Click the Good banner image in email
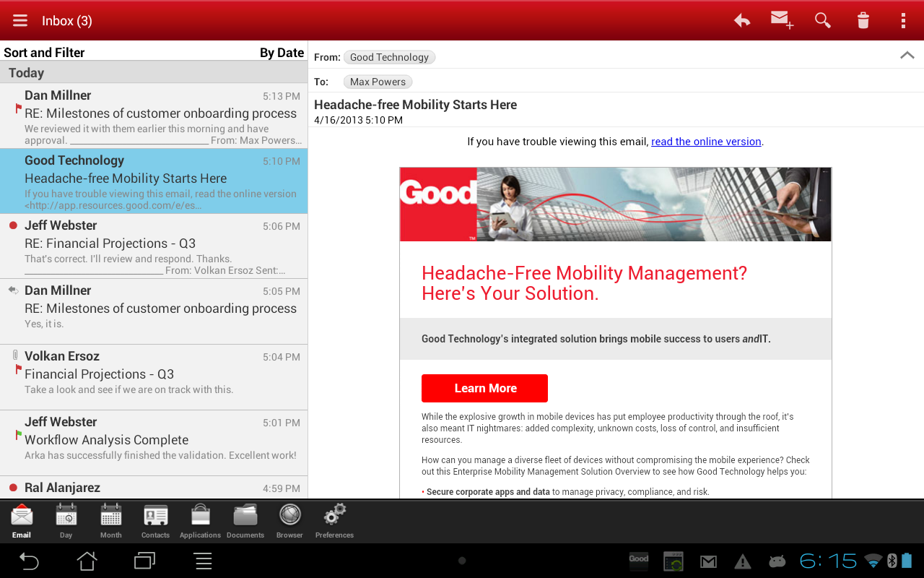924x578 pixels. click(615, 204)
